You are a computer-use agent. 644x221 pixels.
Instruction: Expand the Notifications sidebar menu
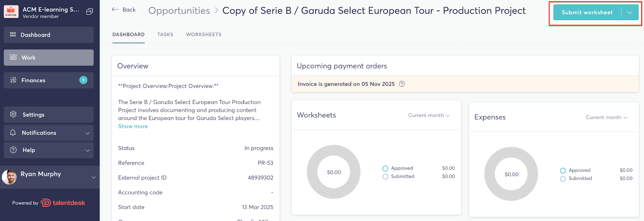(x=87, y=133)
